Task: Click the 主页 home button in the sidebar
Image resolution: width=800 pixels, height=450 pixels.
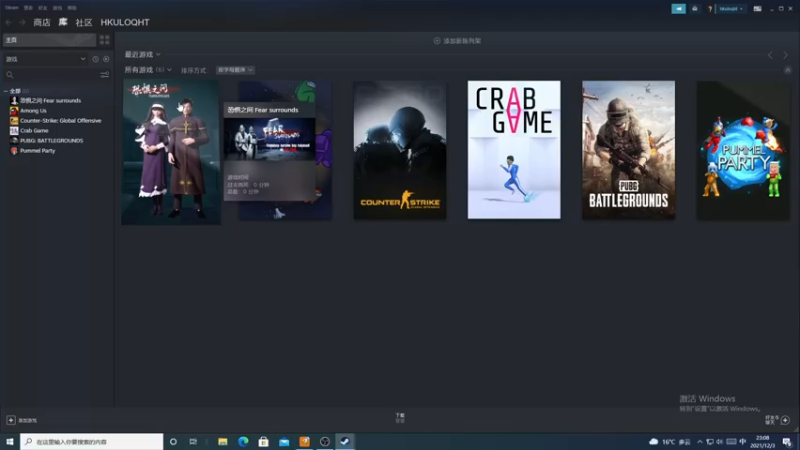Action: [49, 40]
